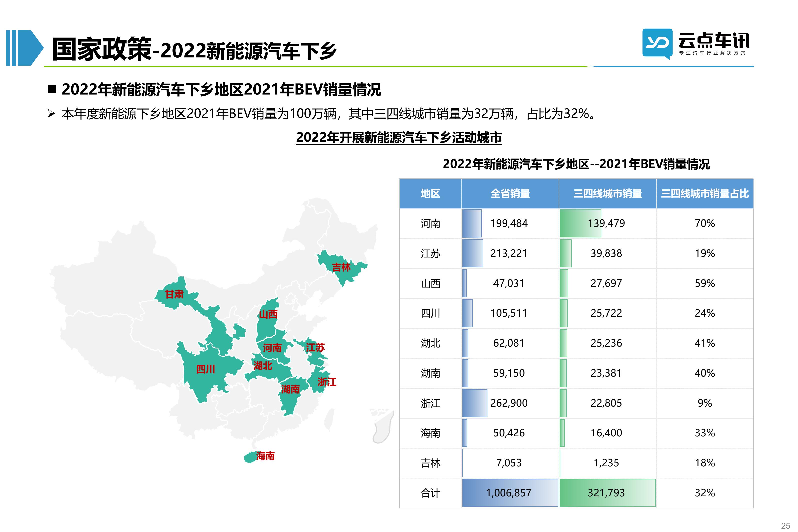Click 吉林 province label on the map
The height and width of the screenshot is (532, 798).
coord(341,267)
